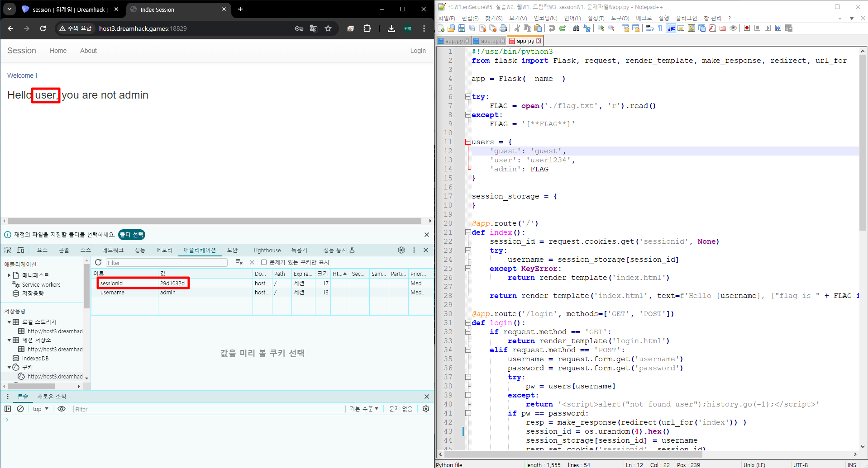Viewport: 868px width, 468px height.
Task: Bookmark this page with the star icon
Action: (328, 28)
